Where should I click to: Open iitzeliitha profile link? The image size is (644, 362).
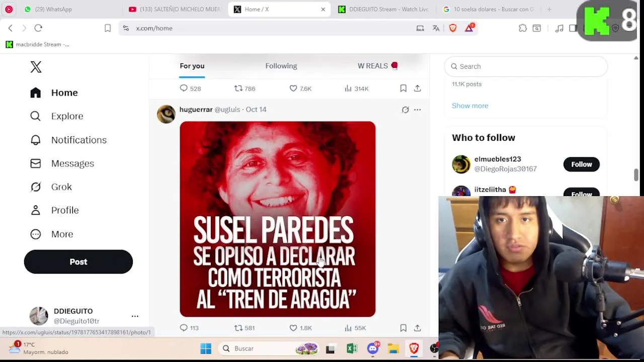click(x=495, y=190)
